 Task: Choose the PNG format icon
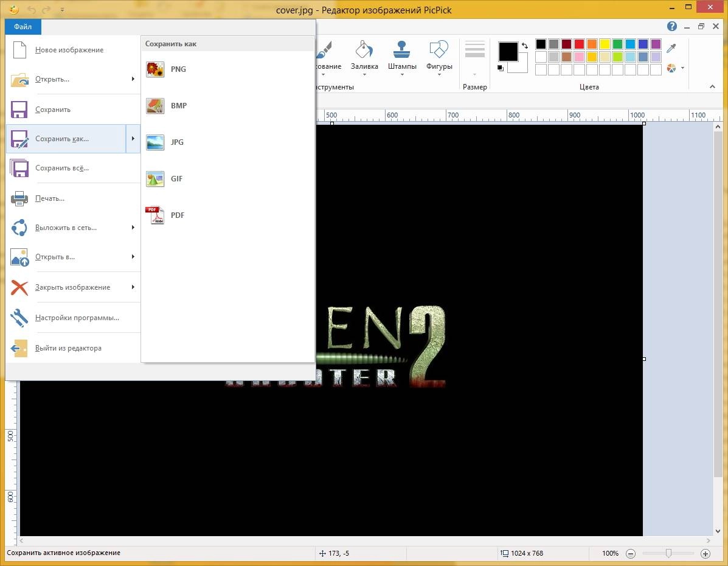tap(154, 69)
